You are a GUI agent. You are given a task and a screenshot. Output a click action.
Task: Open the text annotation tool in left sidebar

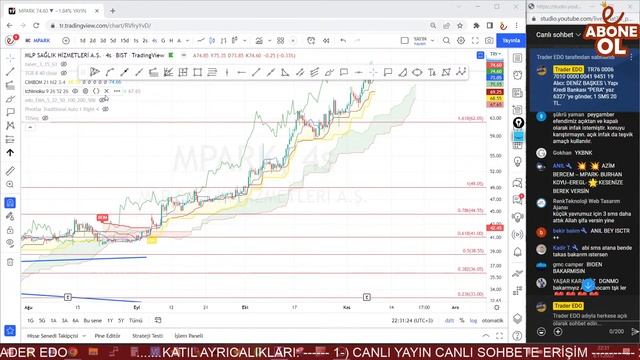(x=10, y=112)
